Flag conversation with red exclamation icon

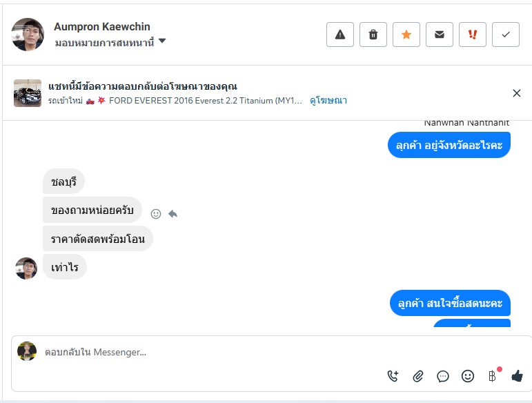tap(473, 35)
